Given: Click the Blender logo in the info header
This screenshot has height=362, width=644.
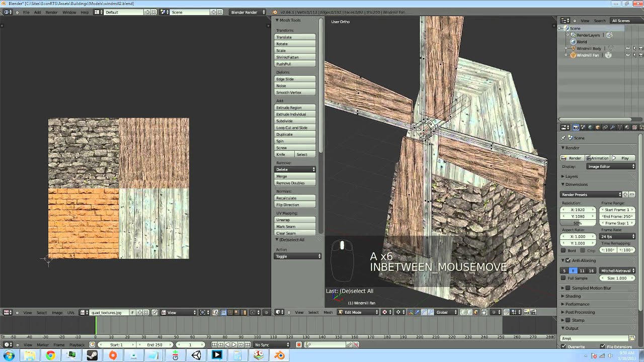Looking at the screenshot, I should [275, 12].
